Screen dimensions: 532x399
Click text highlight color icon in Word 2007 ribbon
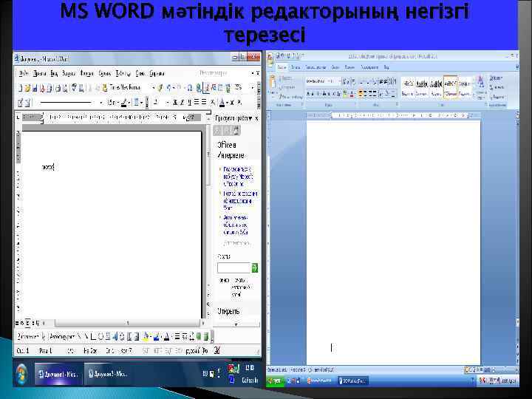tap(345, 93)
